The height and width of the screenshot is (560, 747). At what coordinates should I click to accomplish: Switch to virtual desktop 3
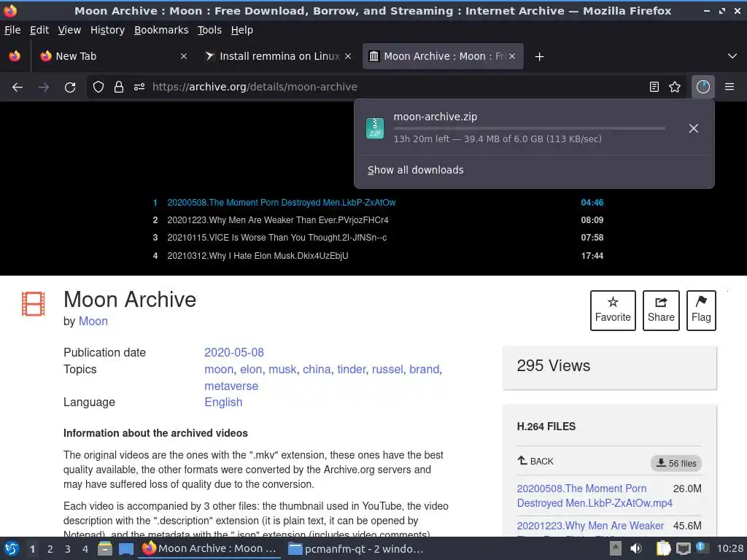67,549
